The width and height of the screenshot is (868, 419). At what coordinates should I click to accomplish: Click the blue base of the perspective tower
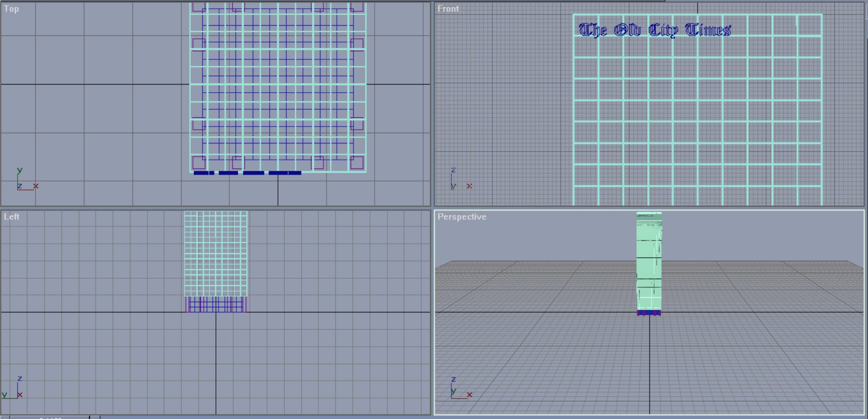click(x=649, y=313)
